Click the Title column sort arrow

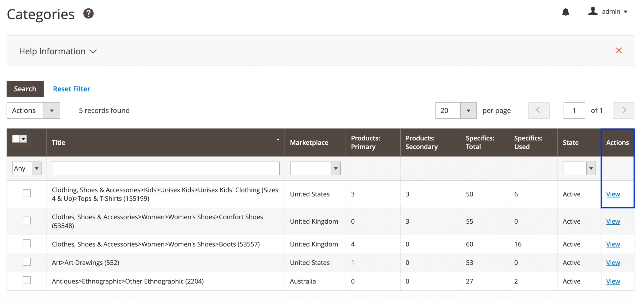278,141
